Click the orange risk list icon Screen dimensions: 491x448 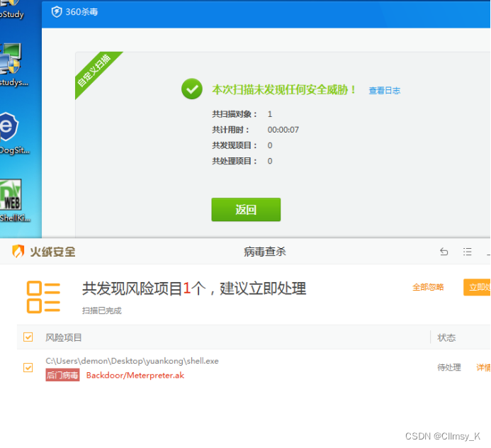(x=43, y=297)
